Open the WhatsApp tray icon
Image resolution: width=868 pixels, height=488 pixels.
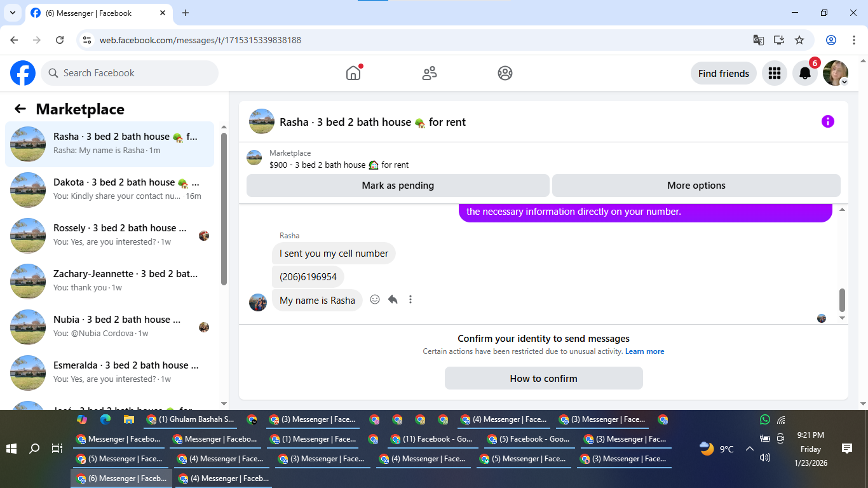pos(765,419)
